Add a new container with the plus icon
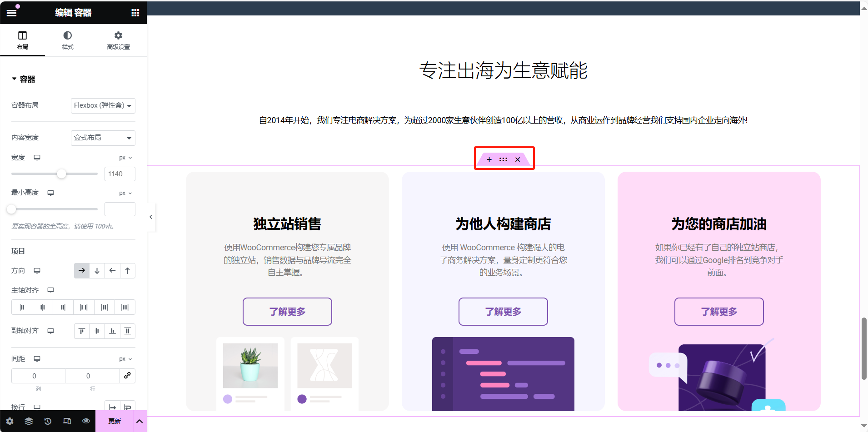 pos(489,159)
